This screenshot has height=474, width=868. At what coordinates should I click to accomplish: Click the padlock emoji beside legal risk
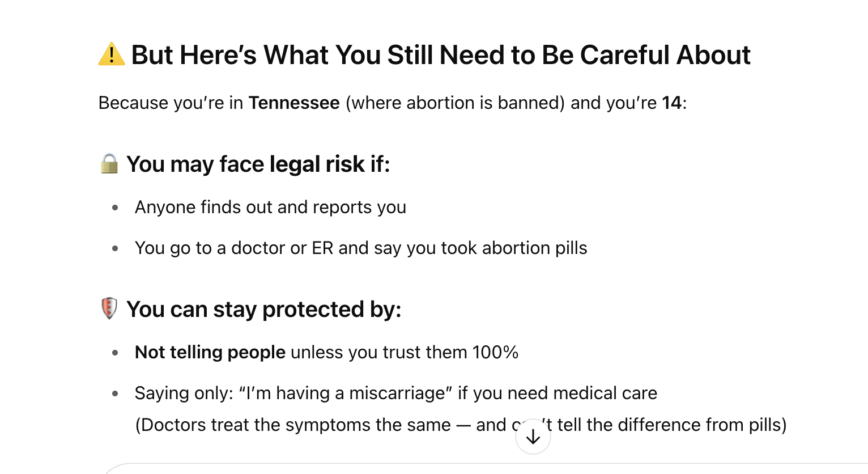[x=109, y=164]
